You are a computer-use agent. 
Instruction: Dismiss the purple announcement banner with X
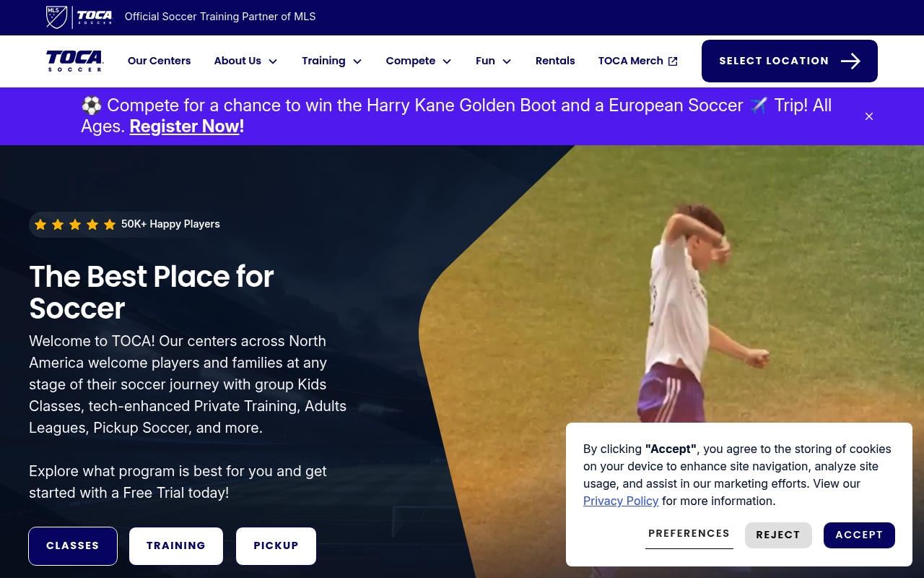coord(869,116)
